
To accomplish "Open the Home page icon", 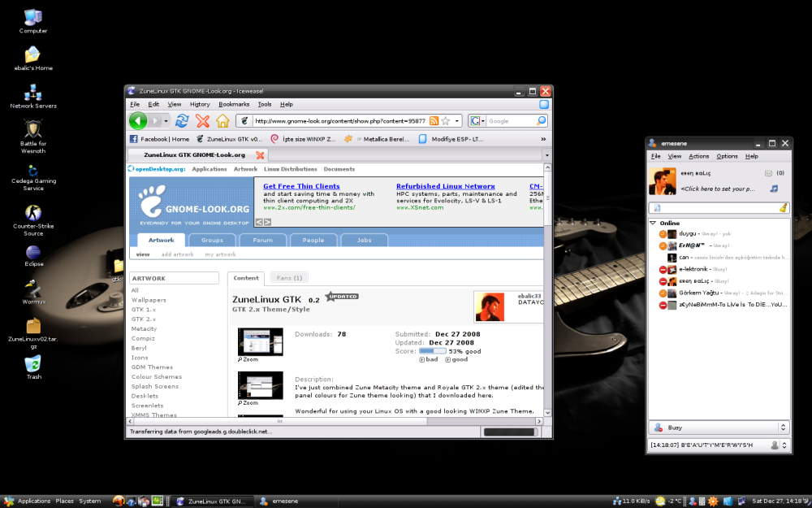I will click(222, 121).
